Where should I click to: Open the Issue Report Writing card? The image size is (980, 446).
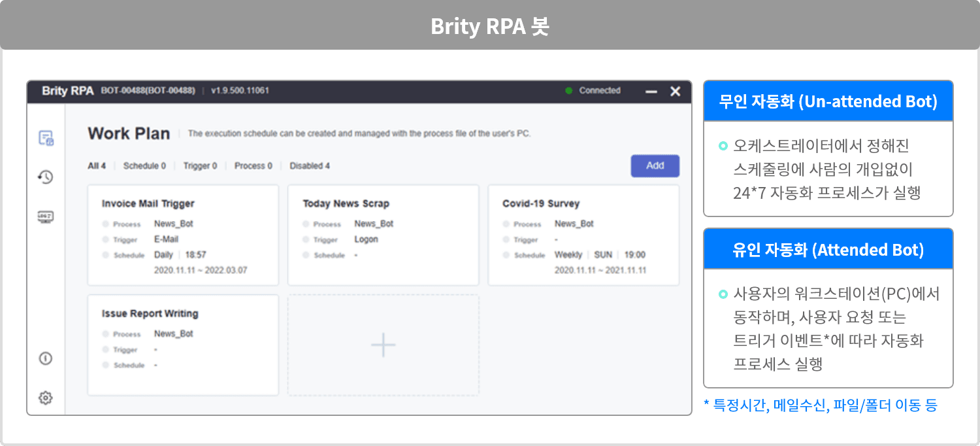point(183,345)
